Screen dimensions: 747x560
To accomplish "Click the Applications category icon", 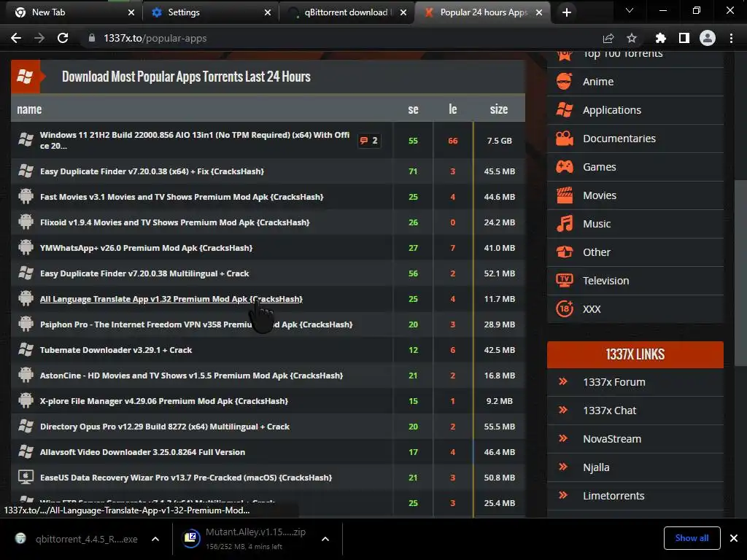I will point(565,110).
